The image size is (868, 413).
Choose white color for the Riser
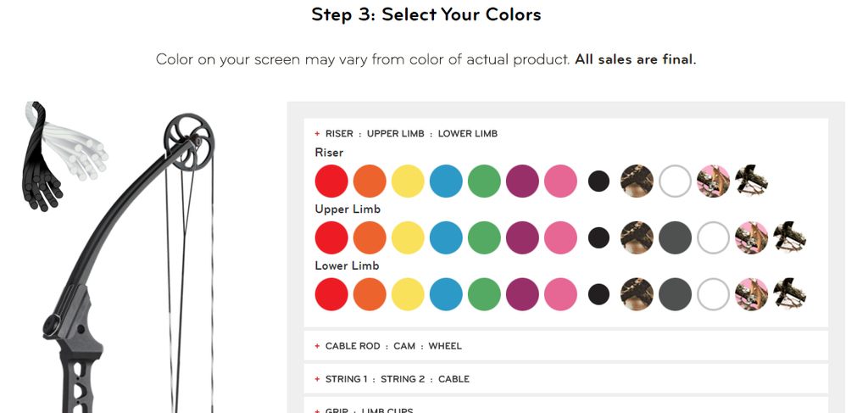(675, 181)
